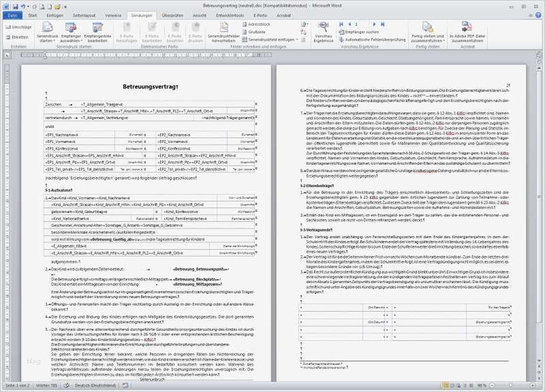Switch to the E-Porto ribbon tab
Image resolution: width=545 pixels, height=392 pixels.
pyautogui.click(x=260, y=15)
